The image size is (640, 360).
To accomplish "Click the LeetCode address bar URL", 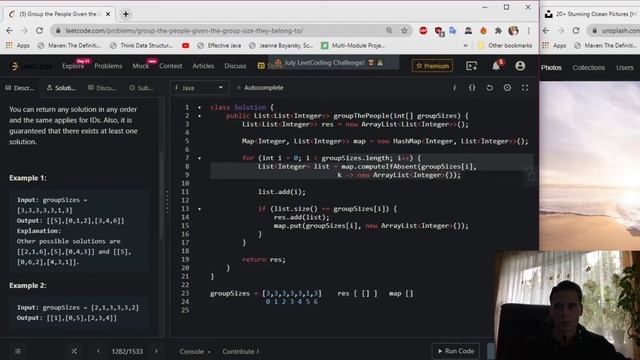I will (x=184, y=31).
